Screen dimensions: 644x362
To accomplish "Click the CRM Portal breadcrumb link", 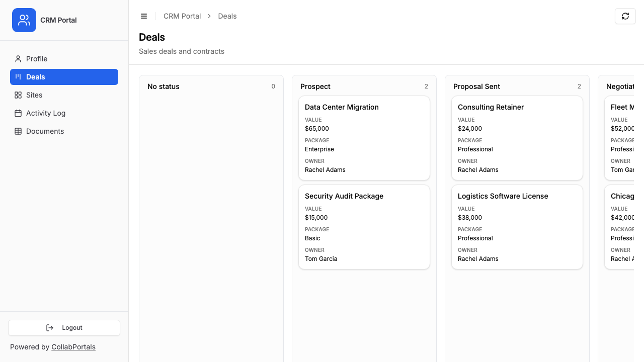I will point(182,16).
